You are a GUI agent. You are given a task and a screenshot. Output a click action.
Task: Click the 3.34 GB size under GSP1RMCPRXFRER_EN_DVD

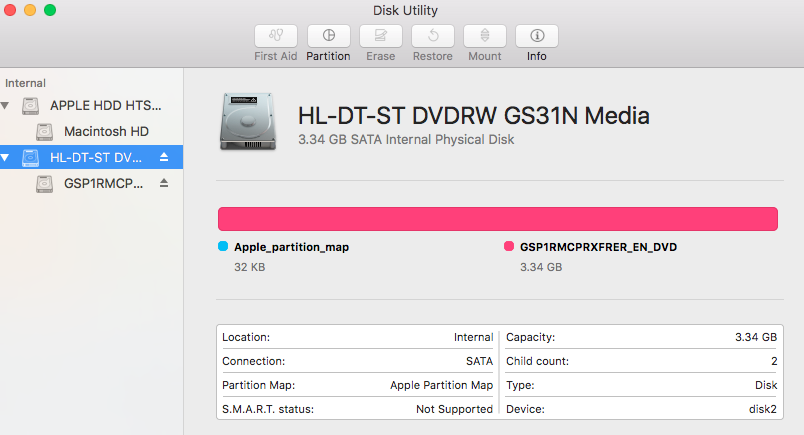tap(541, 267)
